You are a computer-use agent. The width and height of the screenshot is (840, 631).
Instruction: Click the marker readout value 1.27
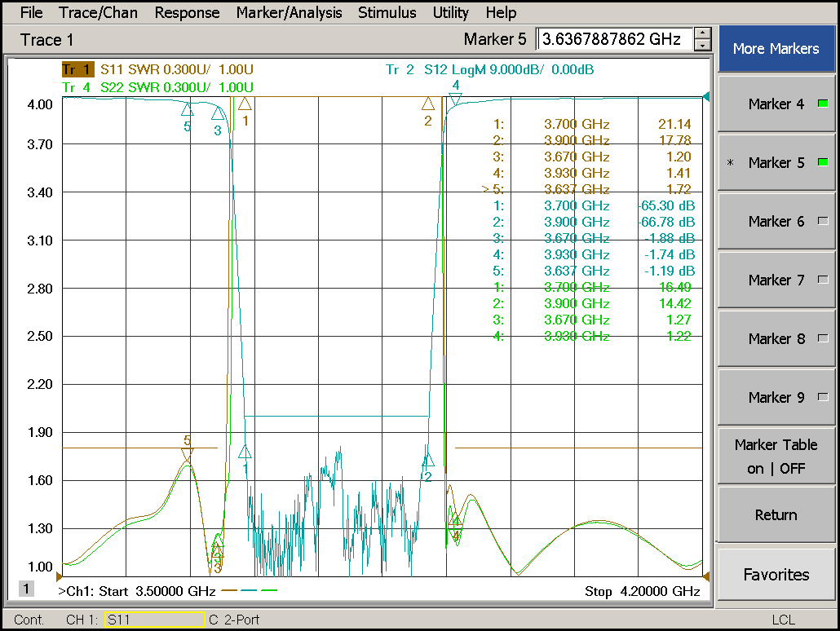pos(679,320)
